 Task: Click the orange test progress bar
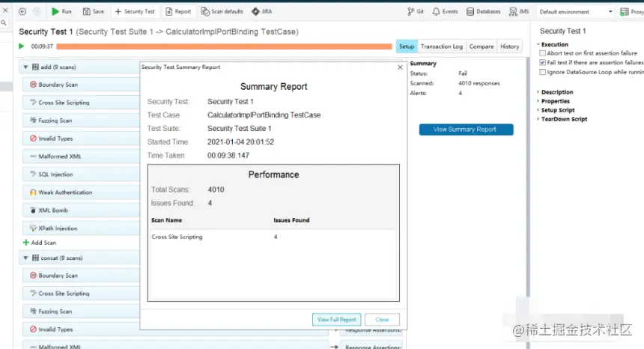click(224, 46)
